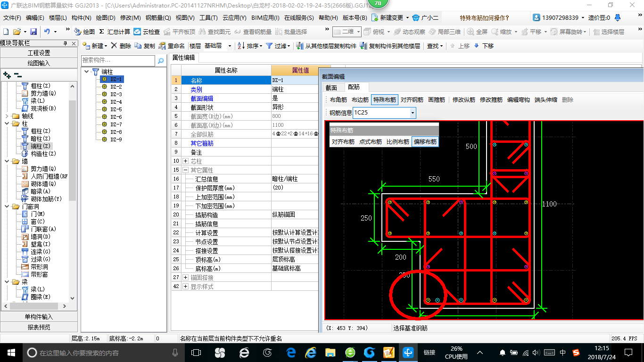Open 工具(T) menu
Screen dimensions: 644x362
pos(208,18)
